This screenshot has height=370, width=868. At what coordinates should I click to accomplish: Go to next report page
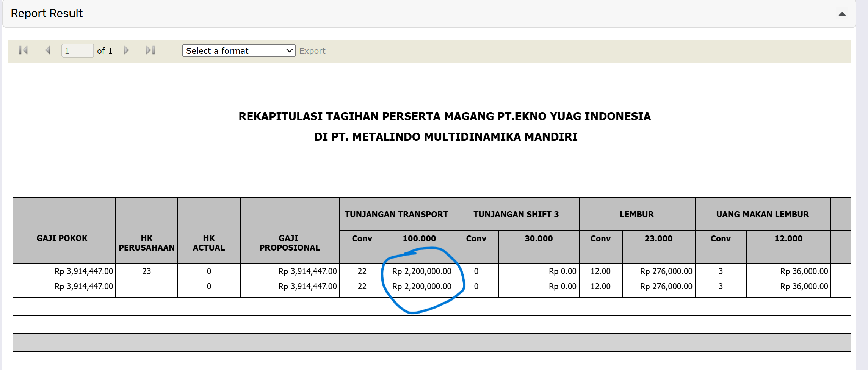click(x=127, y=50)
